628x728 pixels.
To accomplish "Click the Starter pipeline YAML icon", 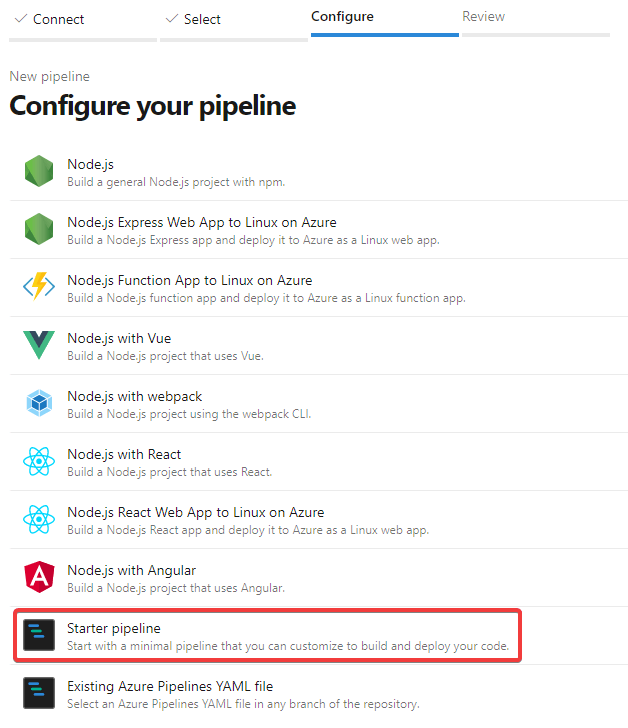I will point(39,635).
